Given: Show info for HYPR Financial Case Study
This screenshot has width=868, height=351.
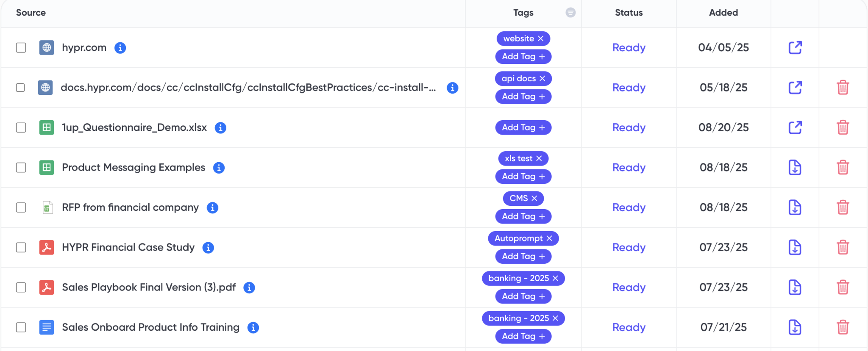Looking at the screenshot, I should point(208,248).
